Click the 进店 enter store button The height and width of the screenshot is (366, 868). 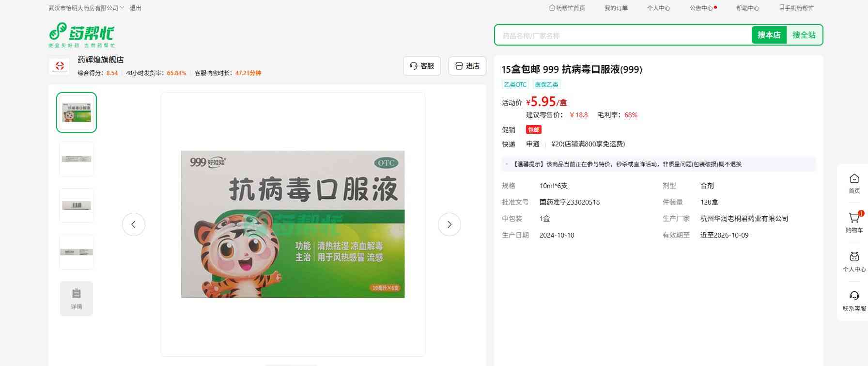[x=467, y=66]
